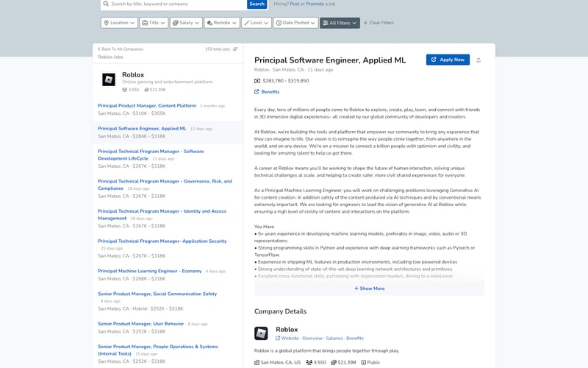Click the Benefits external link icon

pos(257,91)
